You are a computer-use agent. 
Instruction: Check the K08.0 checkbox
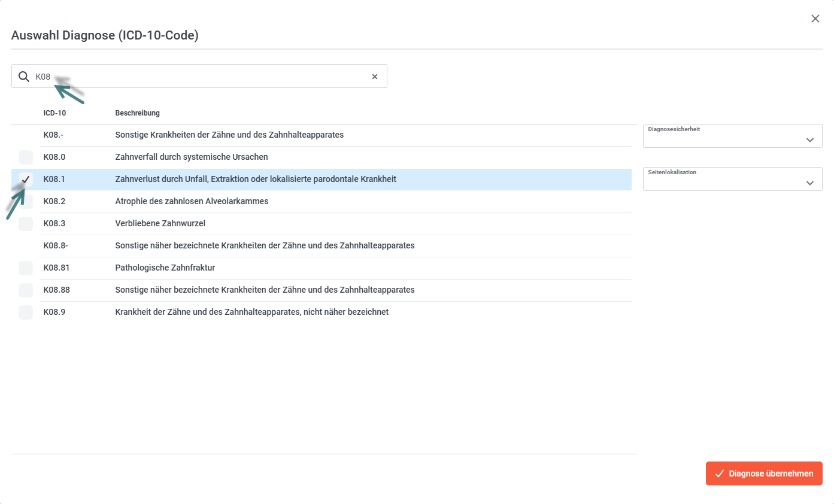(x=26, y=157)
